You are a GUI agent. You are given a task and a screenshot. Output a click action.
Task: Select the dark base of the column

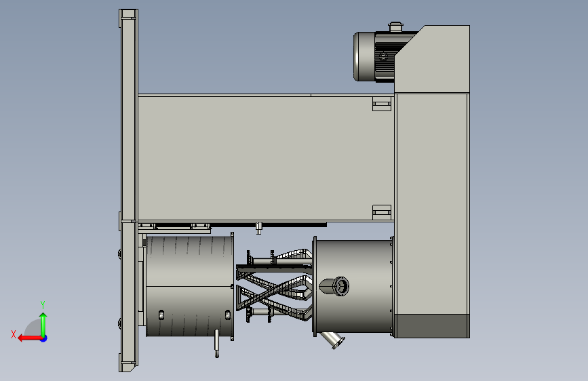pyautogui.click(x=432, y=326)
